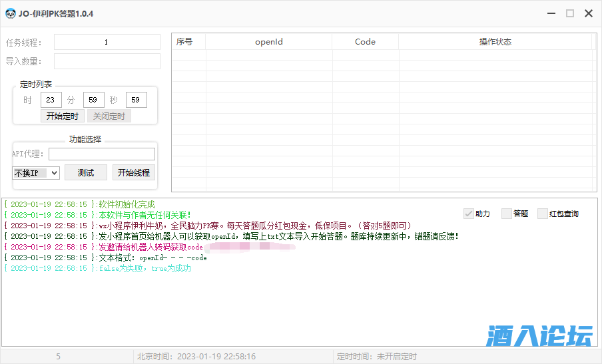The width and height of the screenshot is (602, 364).
Task: Enable the 红包查询 checkbox
Action: pos(542,214)
